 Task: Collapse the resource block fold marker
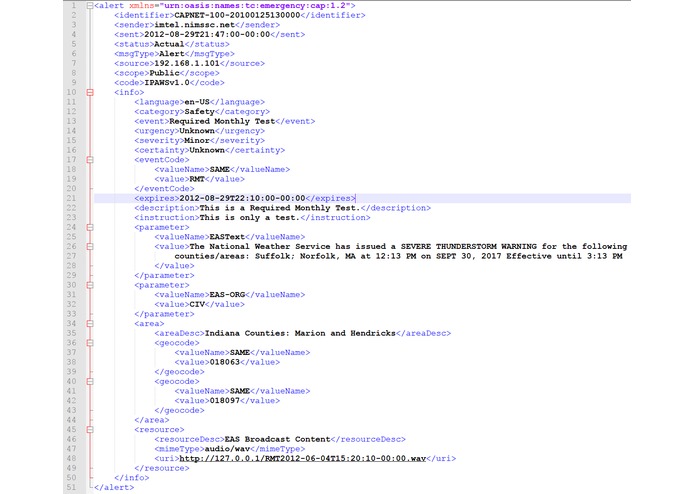(90, 430)
